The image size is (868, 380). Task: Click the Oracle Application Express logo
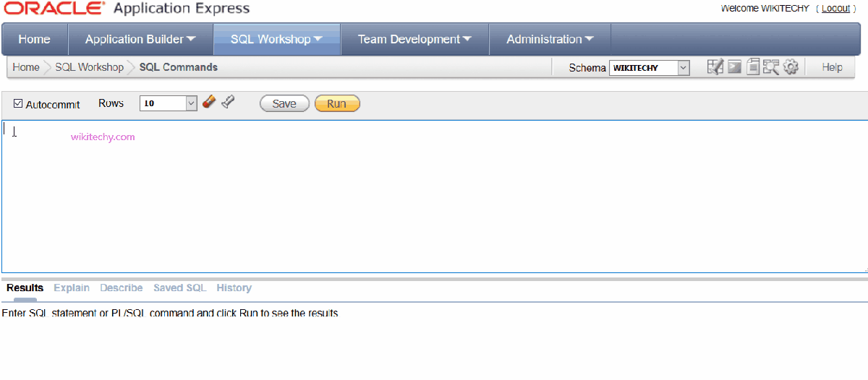(127, 9)
